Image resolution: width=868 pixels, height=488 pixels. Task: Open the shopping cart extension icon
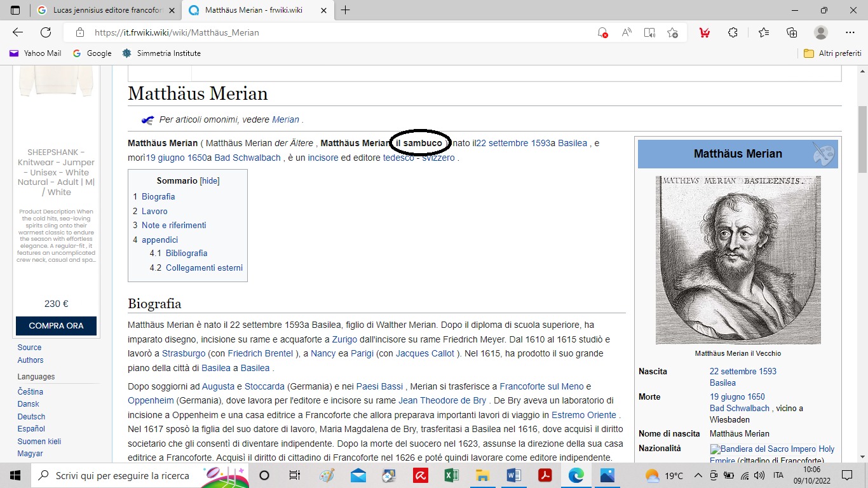704,32
